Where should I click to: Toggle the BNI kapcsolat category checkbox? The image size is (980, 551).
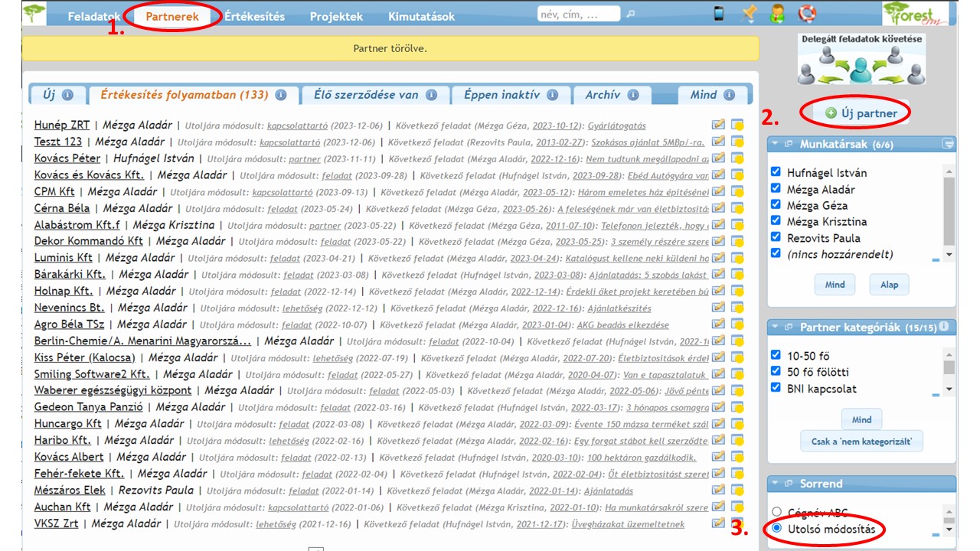[x=776, y=388]
